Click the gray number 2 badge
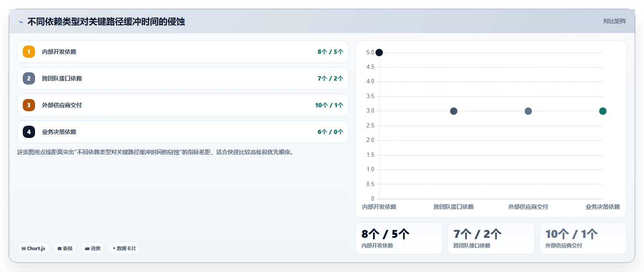 [x=29, y=78]
